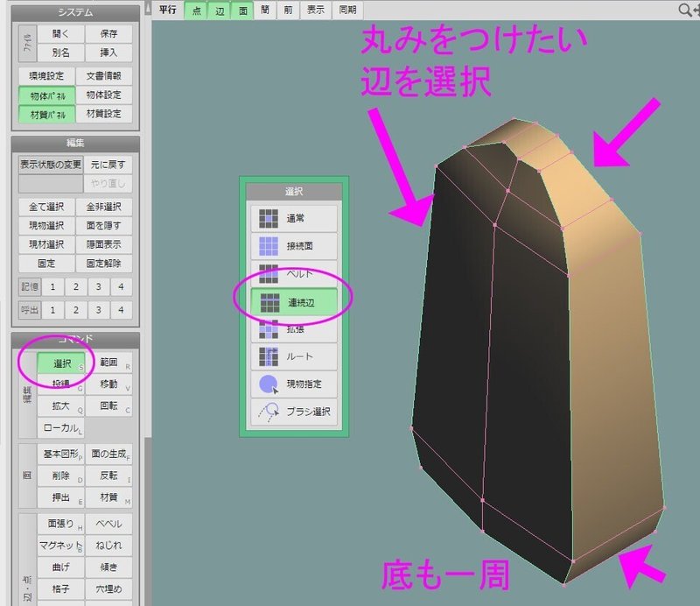Viewport: 700px width, 606px height.
Task: Select the 接続面 selection mode
Action: (294, 246)
